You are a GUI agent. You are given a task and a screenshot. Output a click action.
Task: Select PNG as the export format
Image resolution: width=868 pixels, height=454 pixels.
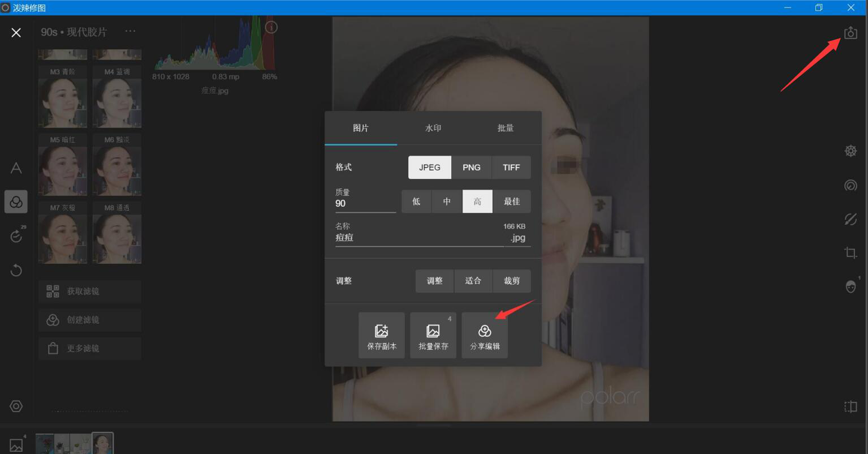472,168
